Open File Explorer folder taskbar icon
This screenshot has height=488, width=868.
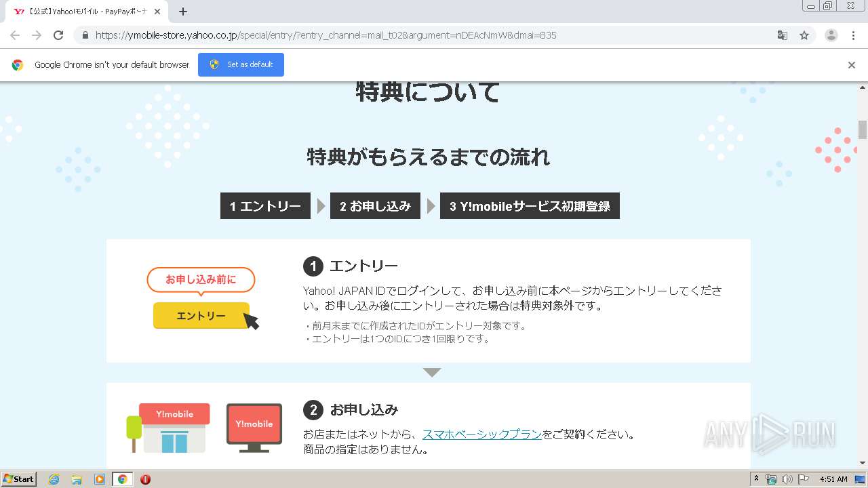point(77,479)
